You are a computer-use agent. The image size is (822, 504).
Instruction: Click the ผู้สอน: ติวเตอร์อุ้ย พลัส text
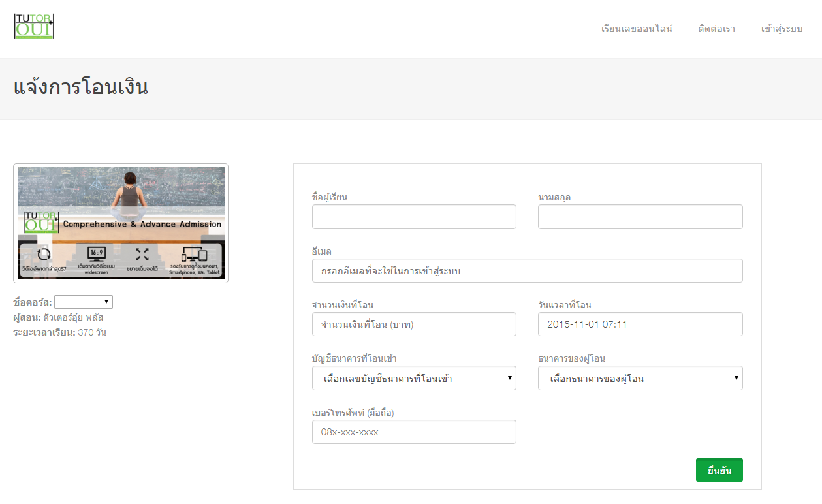58,317
